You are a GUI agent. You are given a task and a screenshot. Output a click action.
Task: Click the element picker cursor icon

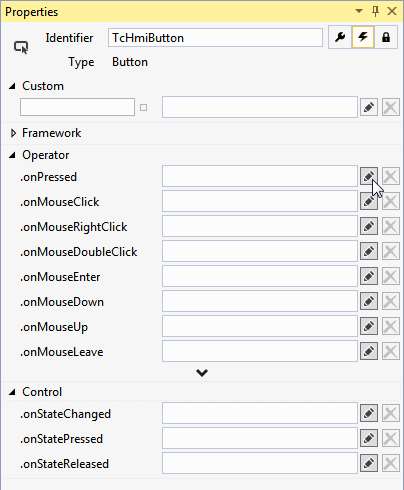point(21,47)
